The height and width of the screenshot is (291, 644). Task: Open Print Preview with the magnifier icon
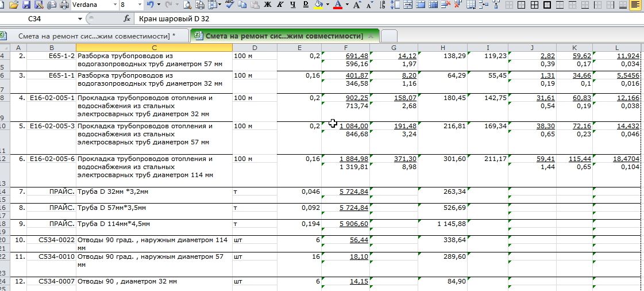pyautogui.click(x=187, y=5)
